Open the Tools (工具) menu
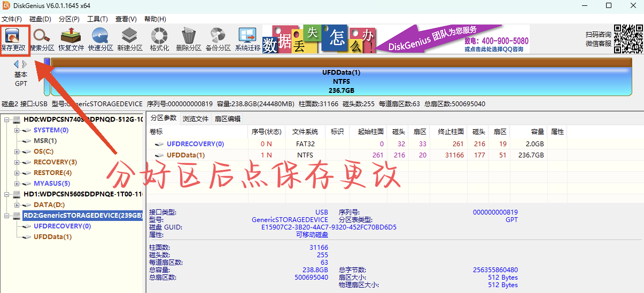This screenshot has width=644, height=293. (x=97, y=19)
